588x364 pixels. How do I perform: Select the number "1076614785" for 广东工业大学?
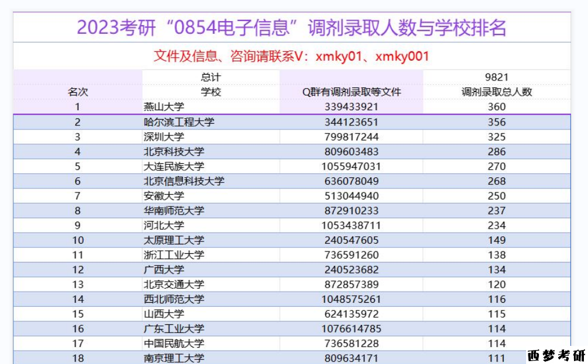click(352, 329)
